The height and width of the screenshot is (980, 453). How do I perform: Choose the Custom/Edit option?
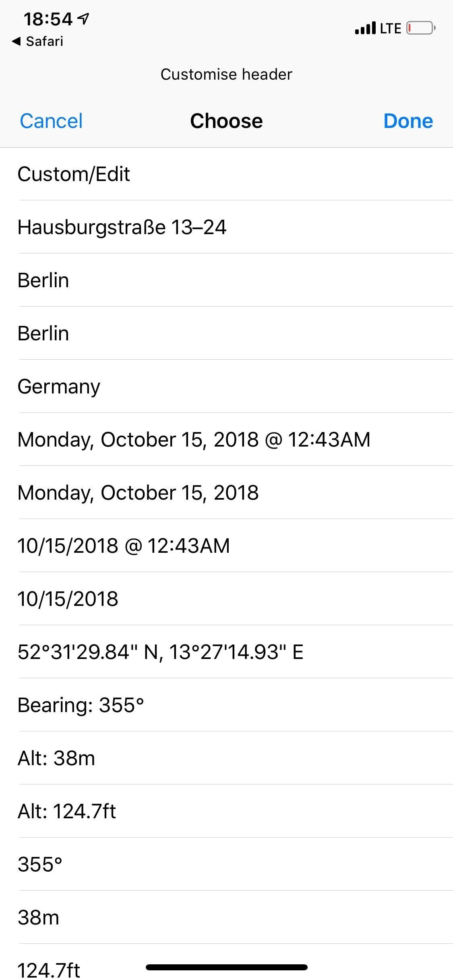tap(74, 174)
